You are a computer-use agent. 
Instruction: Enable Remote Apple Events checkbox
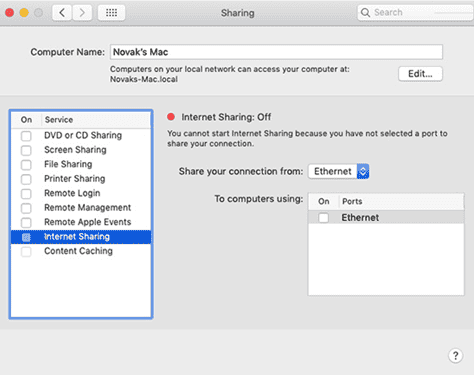[x=26, y=222]
